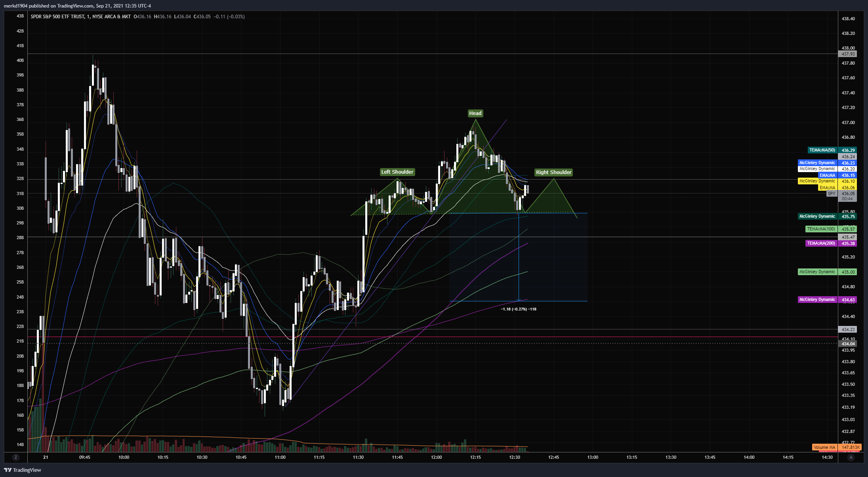Click the 11:00 time axis label

coord(280,457)
